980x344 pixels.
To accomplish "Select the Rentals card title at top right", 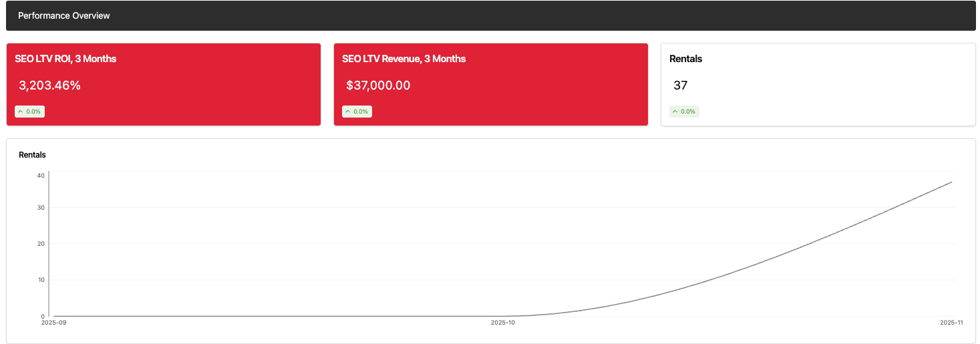I will tap(685, 59).
